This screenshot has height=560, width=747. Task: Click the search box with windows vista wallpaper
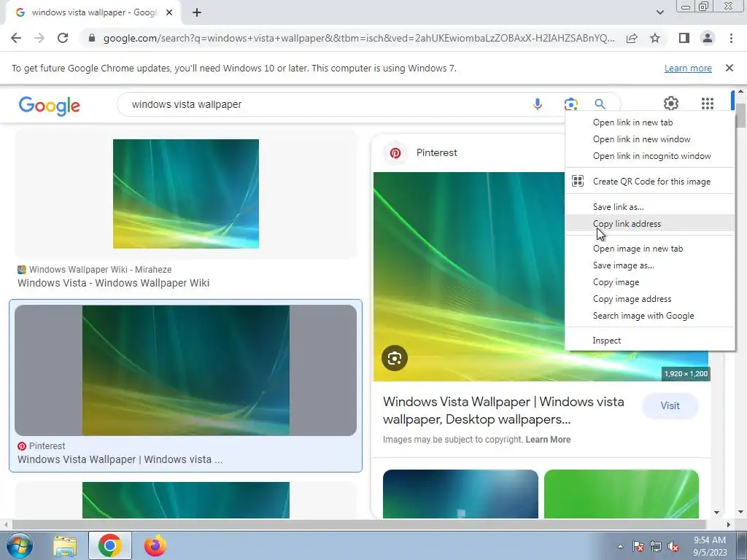click(x=324, y=104)
